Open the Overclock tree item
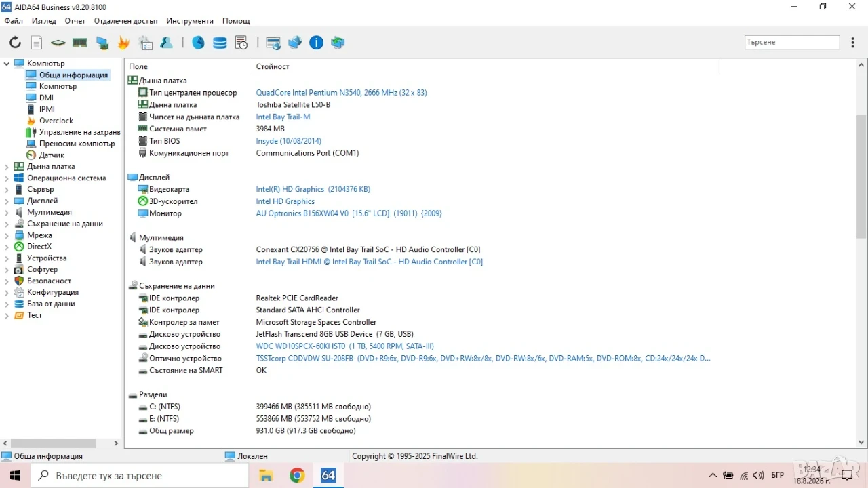868x488 pixels. coord(56,121)
